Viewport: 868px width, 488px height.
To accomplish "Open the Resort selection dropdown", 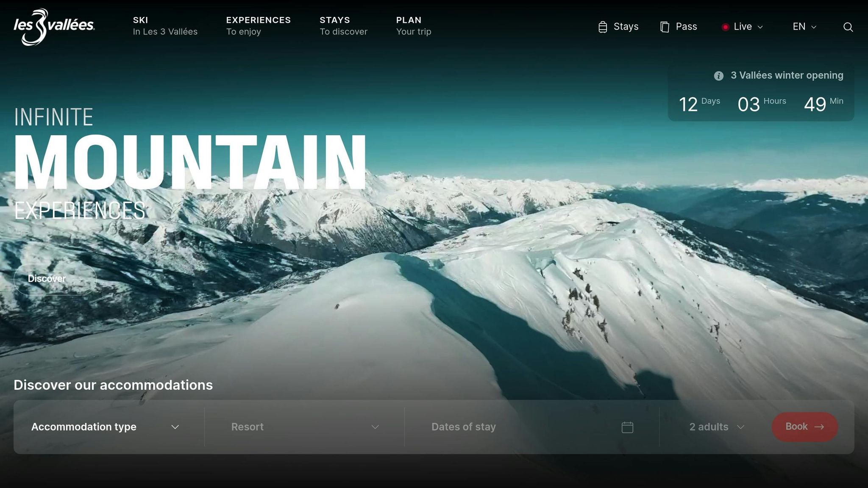I will coord(304,427).
